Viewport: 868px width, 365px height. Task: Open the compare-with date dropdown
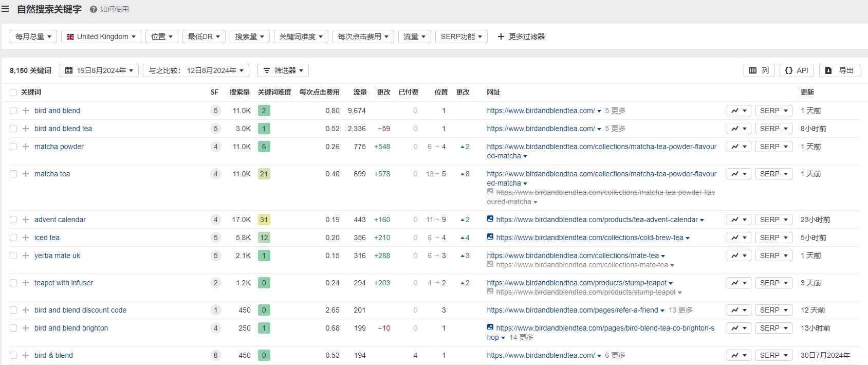tap(196, 70)
